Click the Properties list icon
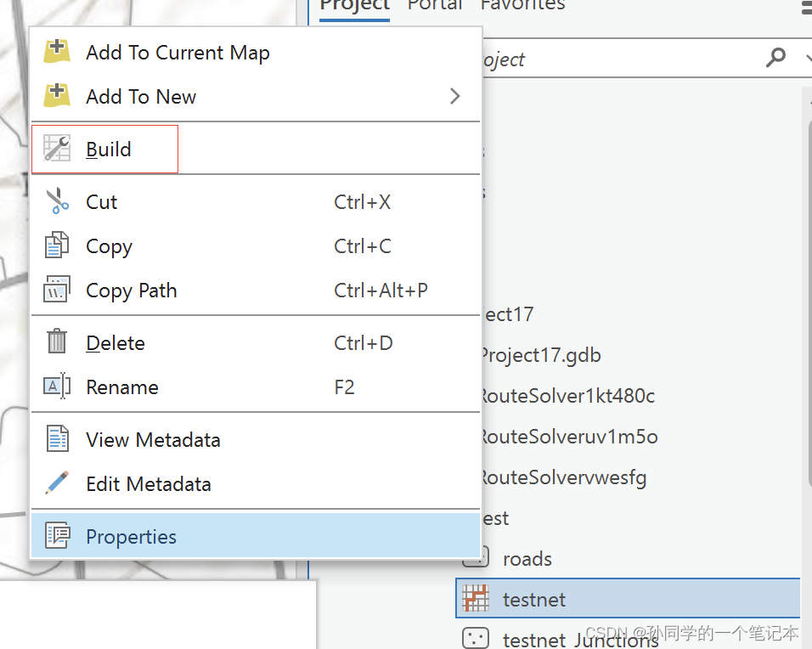This screenshot has width=812, height=649. 57,535
